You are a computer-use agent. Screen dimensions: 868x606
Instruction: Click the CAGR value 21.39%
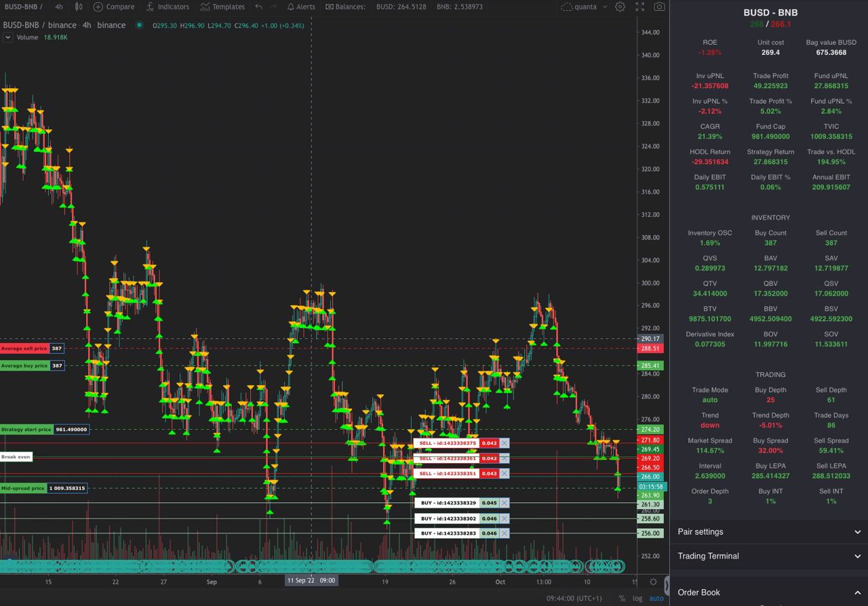(x=710, y=136)
